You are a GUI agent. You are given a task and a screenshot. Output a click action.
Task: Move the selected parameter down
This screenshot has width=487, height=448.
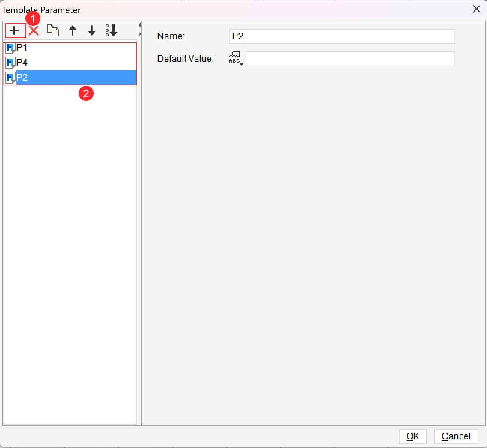(x=92, y=30)
